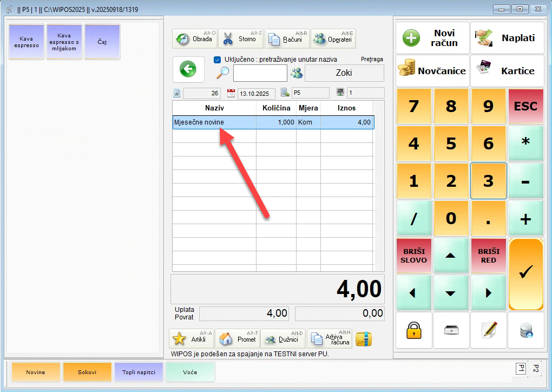
Task: Click the printer icon in keypad
Action: point(451,330)
